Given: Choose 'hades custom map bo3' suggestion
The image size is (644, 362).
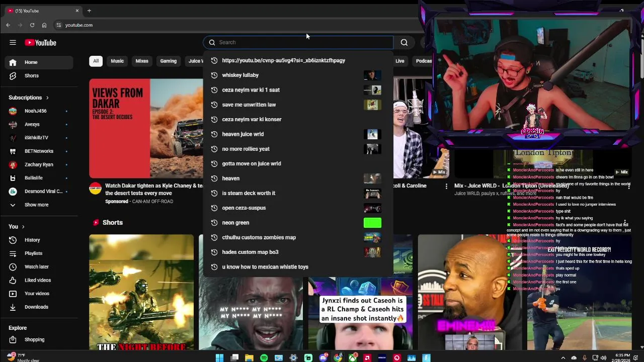Looking at the screenshot, I should pos(298,252).
